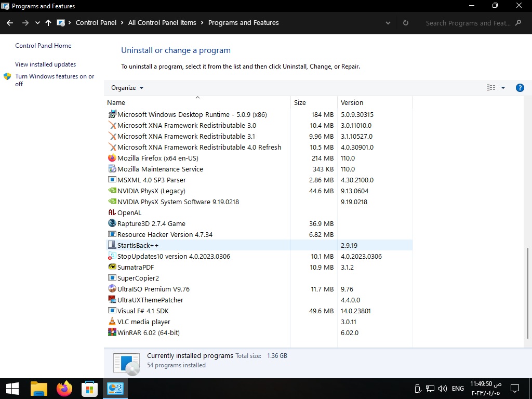Go up one level with Up arrow
Screen dimensions: 532x399
coord(48,23)
